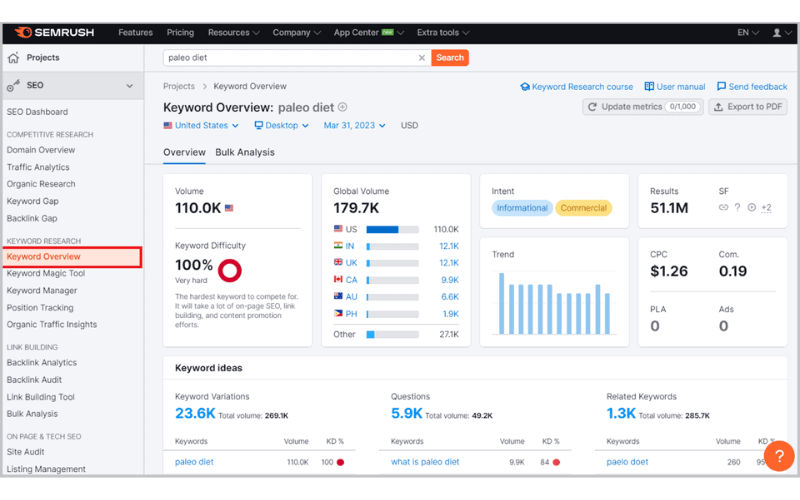Viewport: 800px width, 500px height.
Task: Change the United States database dropdown
Action: pyautogui.click(x=201, y=126)
